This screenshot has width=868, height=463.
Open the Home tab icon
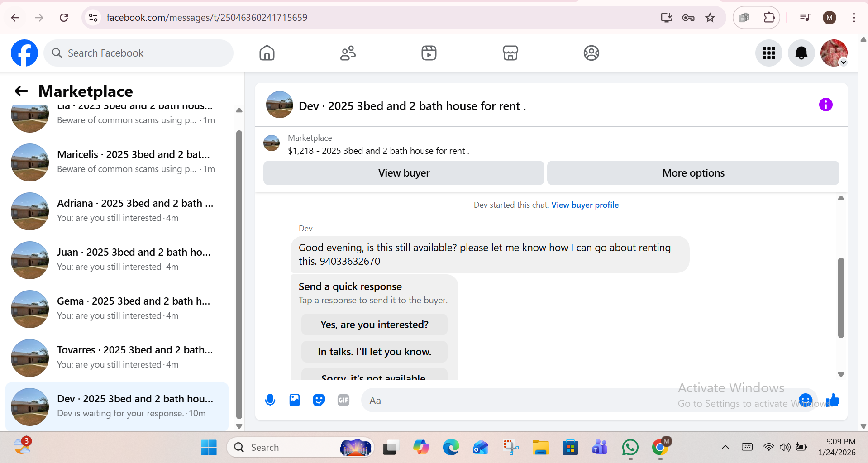(x=267, y=53)
